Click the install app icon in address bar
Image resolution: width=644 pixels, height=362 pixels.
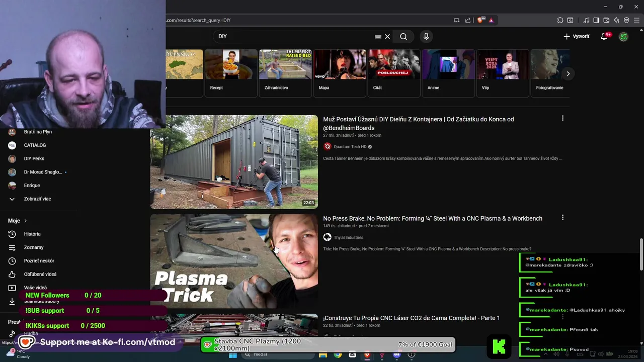(x=456, y=20)
